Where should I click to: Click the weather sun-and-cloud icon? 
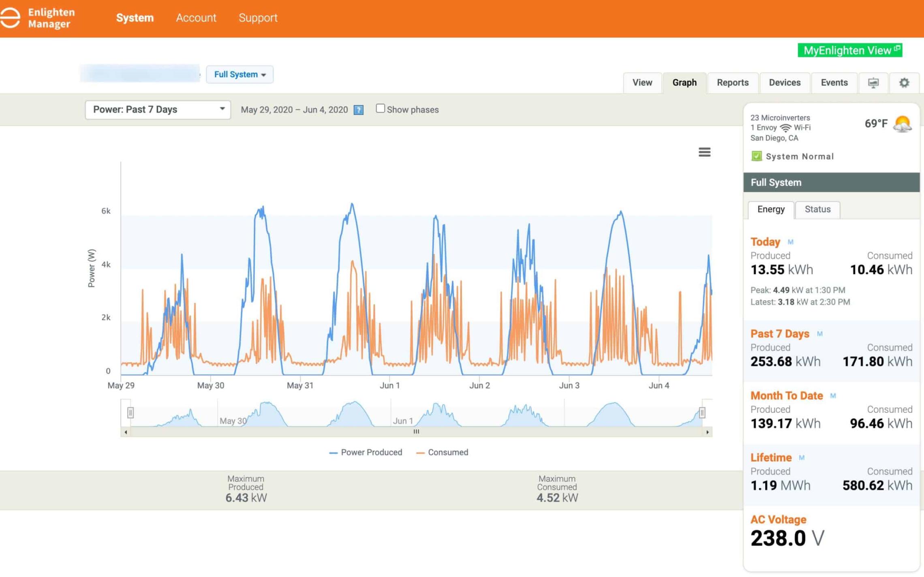tap(903, 124)
